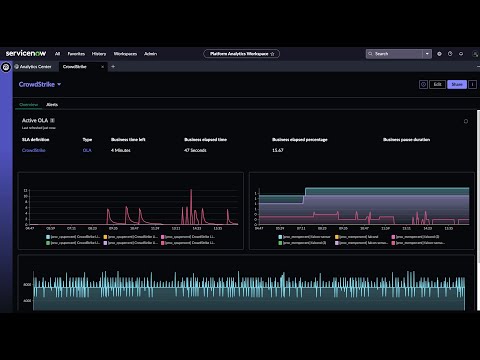Favorite Platform Analytics Workspace with the star
This screenshot has height=360, width=480.
272,54
